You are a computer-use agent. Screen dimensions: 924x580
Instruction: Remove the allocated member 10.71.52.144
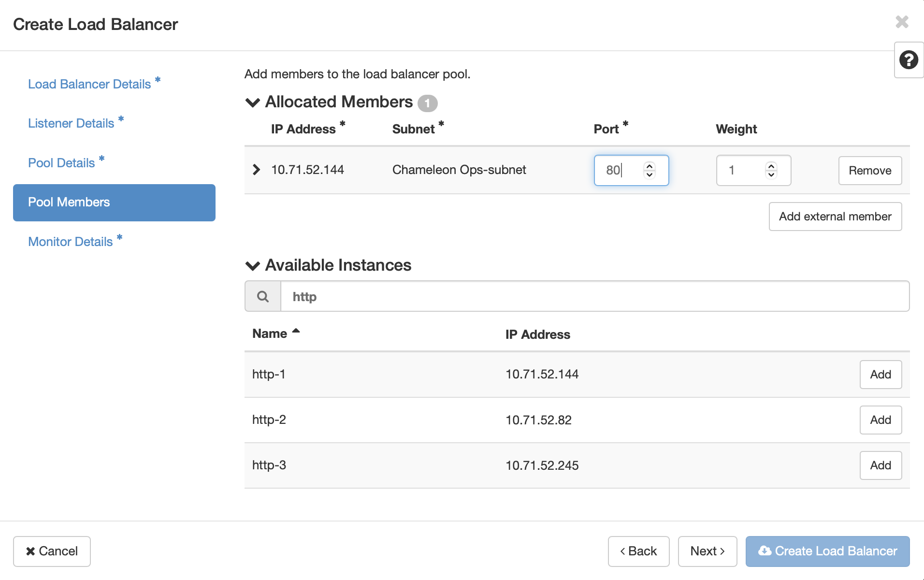click(x=870, y=171)
